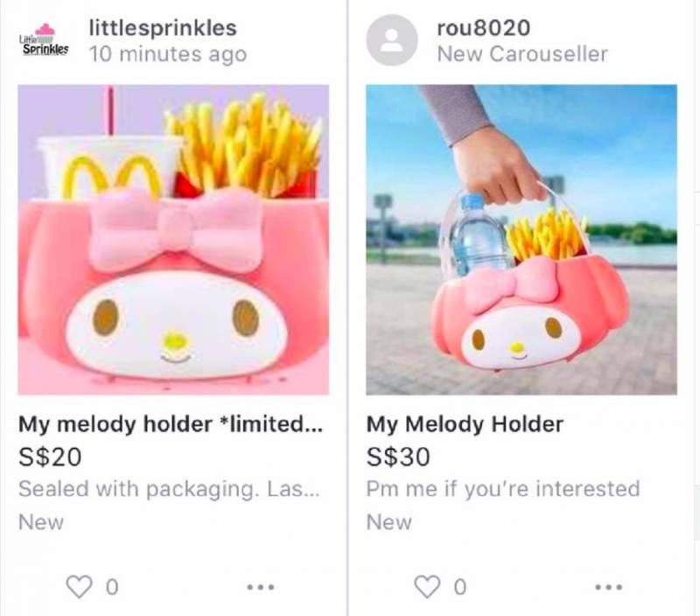Open 'Sealed with packaging' description text
The height and width of the screenshot is (616, 700).
pos(169,489)
